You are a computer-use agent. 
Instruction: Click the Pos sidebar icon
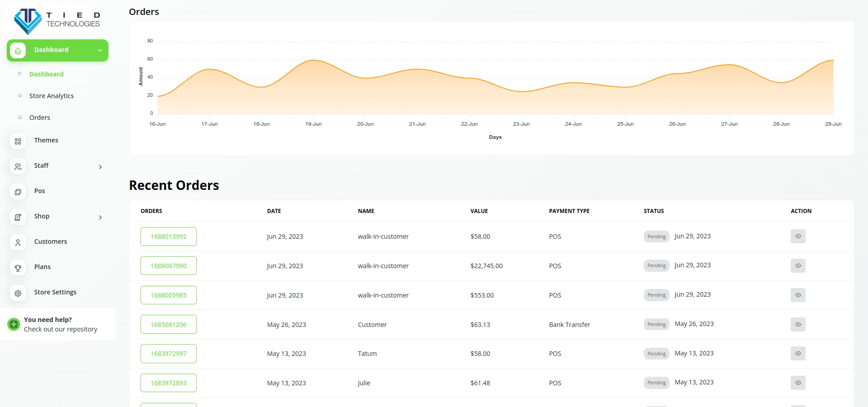pos(18,192)
